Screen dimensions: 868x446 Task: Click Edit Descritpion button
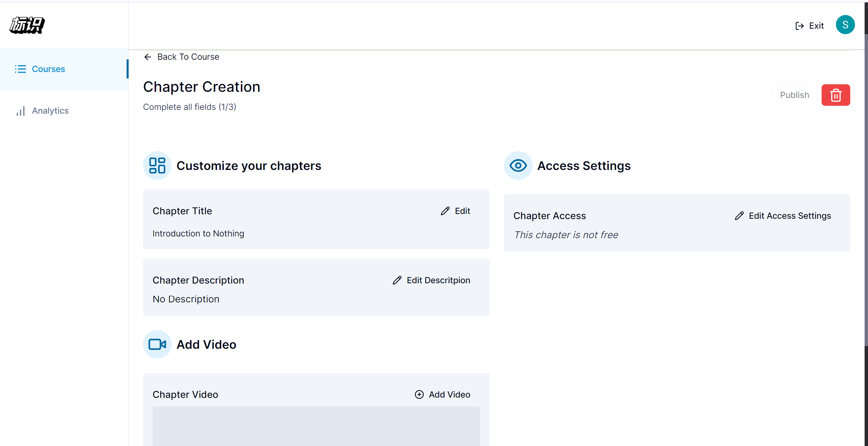(431, 280)
